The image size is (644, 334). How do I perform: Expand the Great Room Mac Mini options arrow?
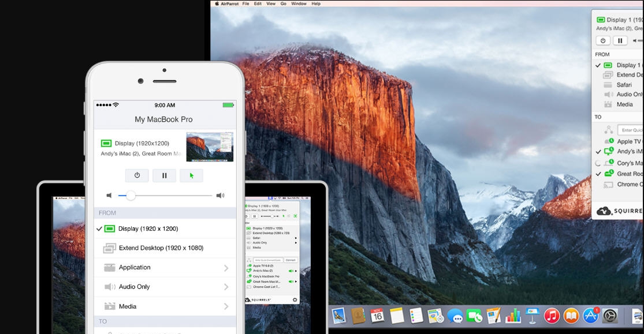click(295, 282)
